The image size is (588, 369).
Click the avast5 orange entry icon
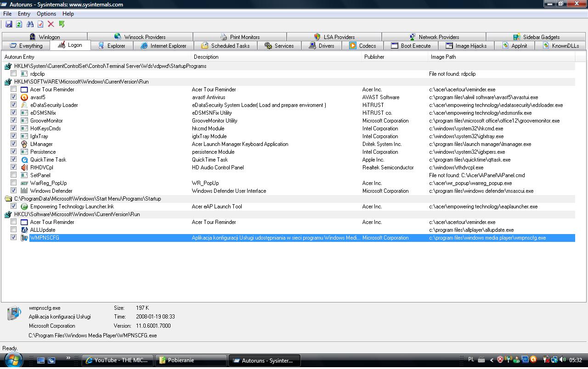pyautogui.click(x=24, y=97)
